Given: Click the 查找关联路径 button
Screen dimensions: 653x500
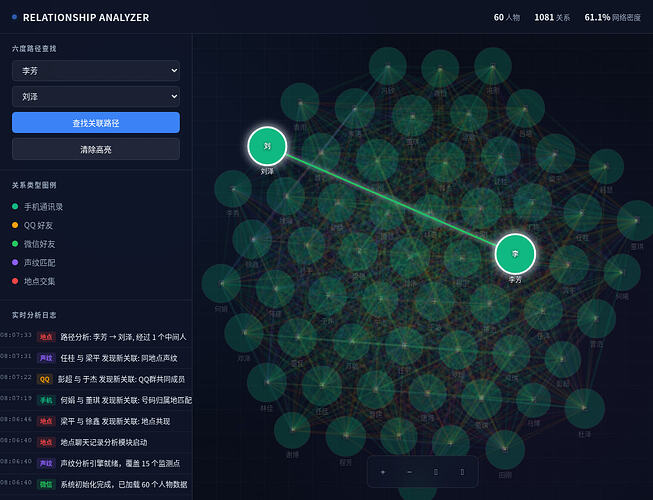Looking at the screenshot, I should coord(96,123).
